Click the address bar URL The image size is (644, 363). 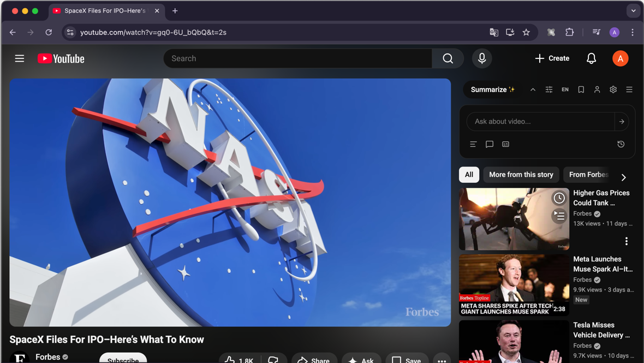point(153,32)
